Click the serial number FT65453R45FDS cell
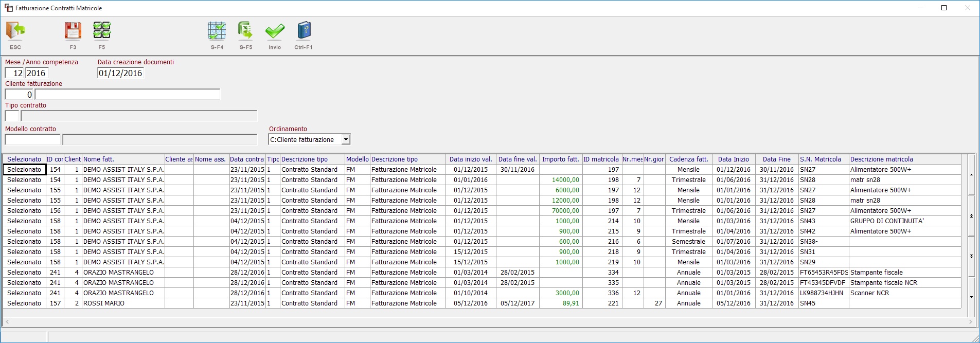This screenshot has width=980, height=343. pos(824,273)
